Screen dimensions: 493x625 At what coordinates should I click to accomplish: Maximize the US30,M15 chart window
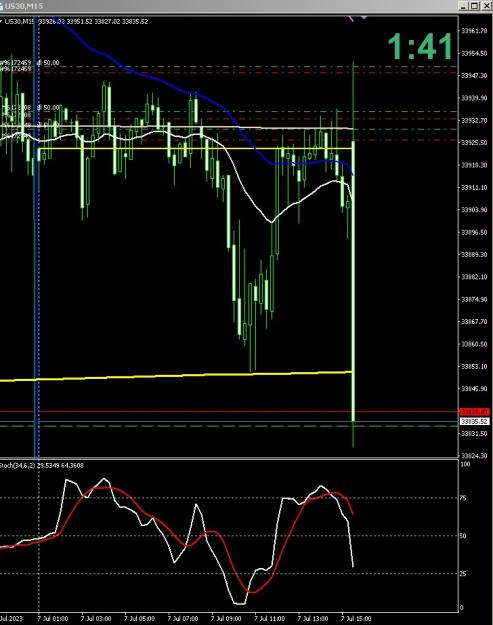point(474,6)
